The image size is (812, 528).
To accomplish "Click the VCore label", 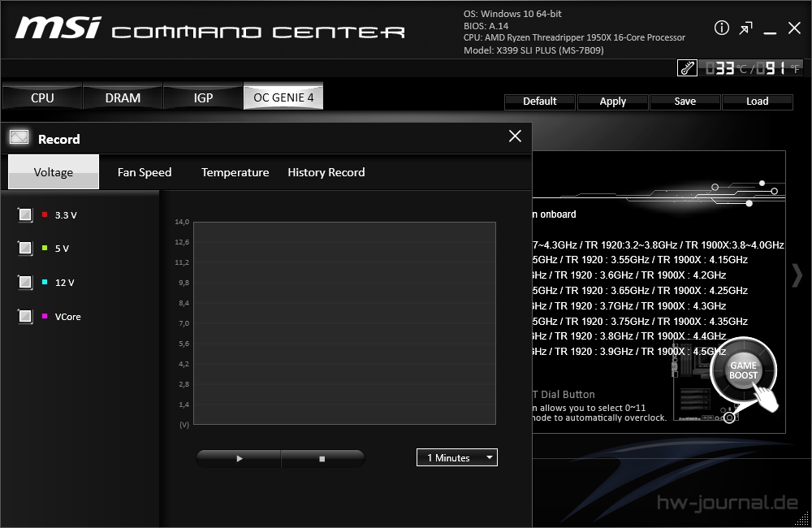I will tap(68, 317).
